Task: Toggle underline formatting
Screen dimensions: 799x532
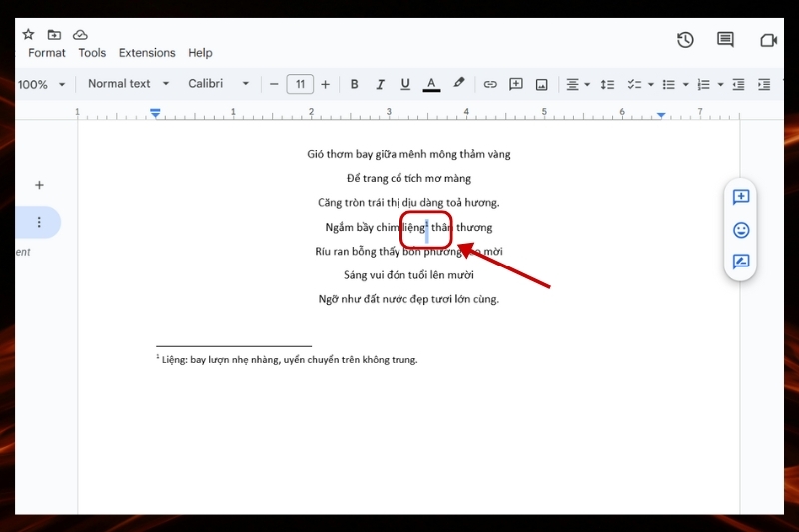Action: pos(405,84)
